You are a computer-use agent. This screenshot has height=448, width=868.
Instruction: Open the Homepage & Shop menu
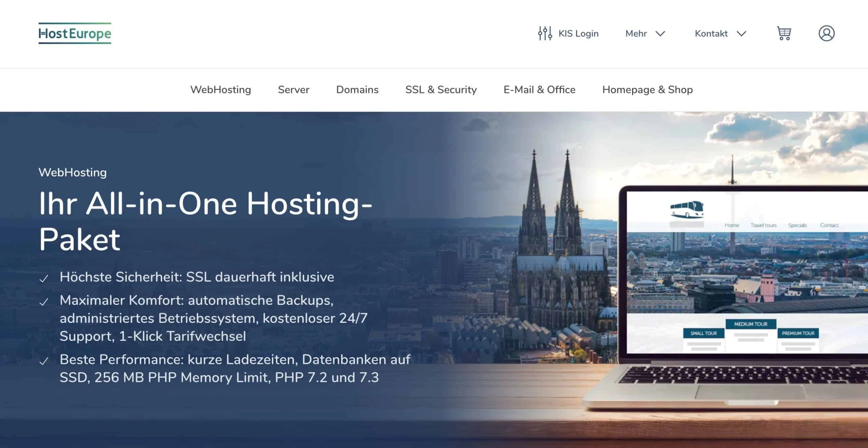(648, 90)
